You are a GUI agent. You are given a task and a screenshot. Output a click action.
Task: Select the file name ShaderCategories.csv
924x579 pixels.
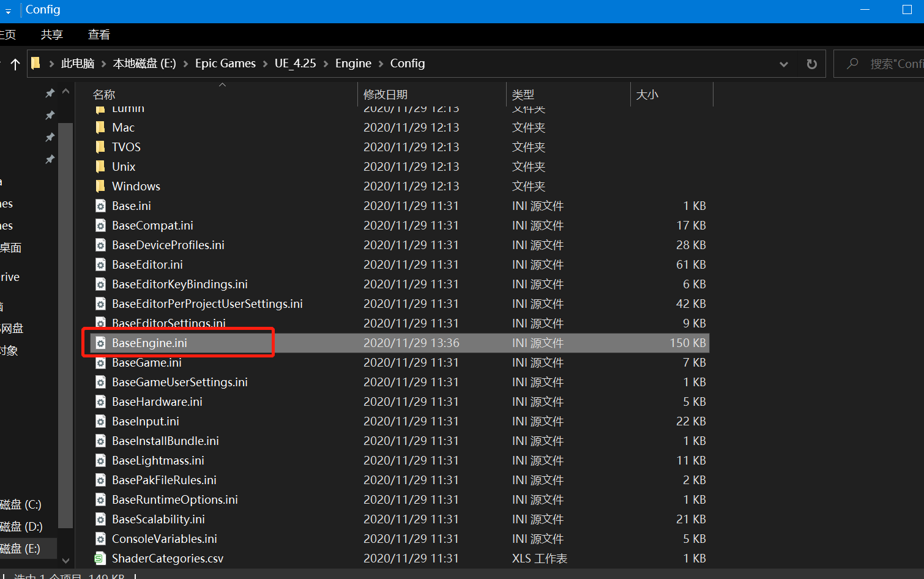tap(168, 558)
